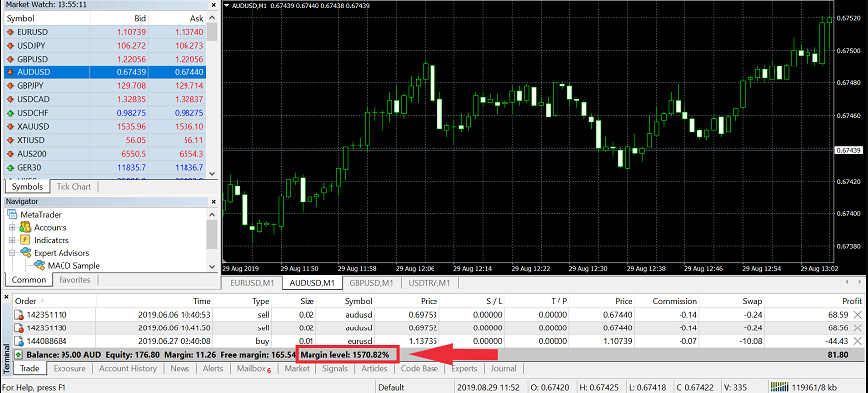The height and width of the screenshot is (393, 868).
Task: Click the EURUSD ask value 1.10740
Action: [x=189, y=32]
